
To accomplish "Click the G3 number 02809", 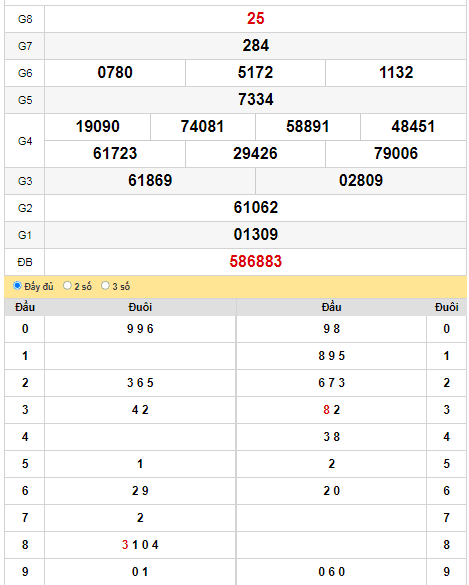I will pyautogui.click(x=361, y=180).
